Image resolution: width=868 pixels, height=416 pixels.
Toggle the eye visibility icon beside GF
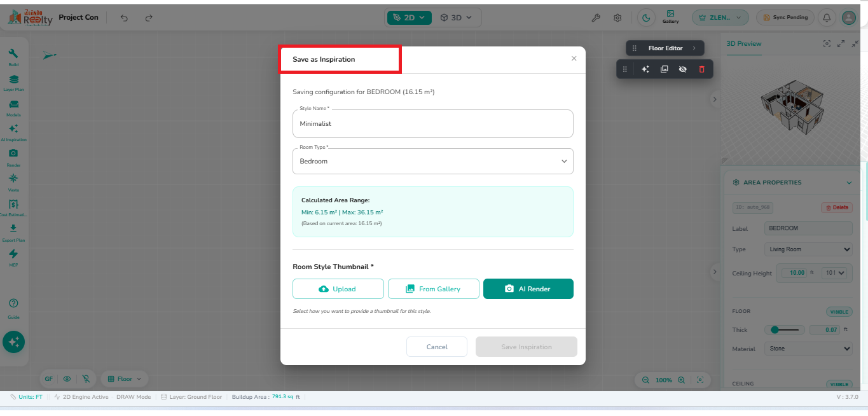67,378
